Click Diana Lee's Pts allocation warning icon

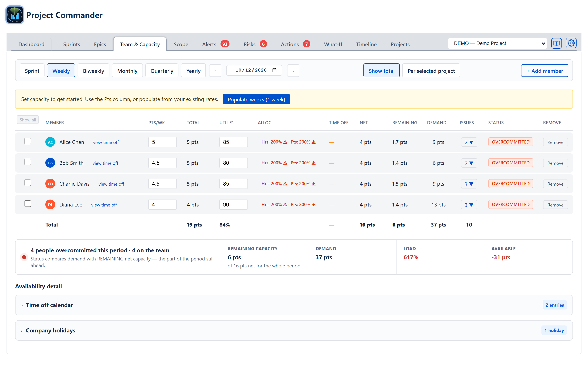tap(313, 205)
